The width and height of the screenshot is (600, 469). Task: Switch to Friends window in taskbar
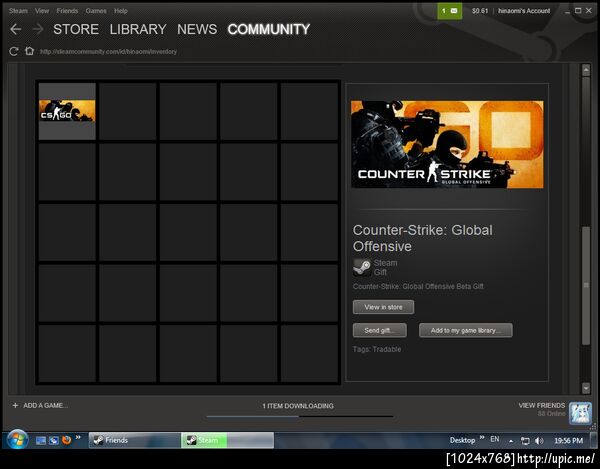click(x=135, y=440)
